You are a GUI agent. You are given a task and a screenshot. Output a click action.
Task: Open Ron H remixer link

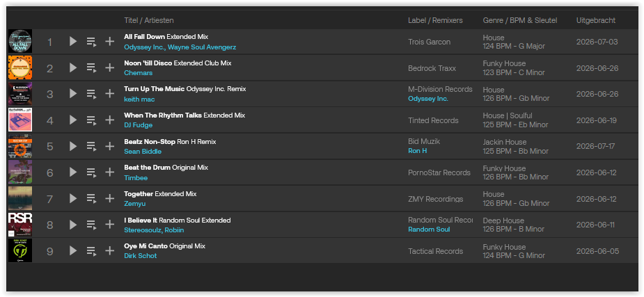click(x=417, y=151)
